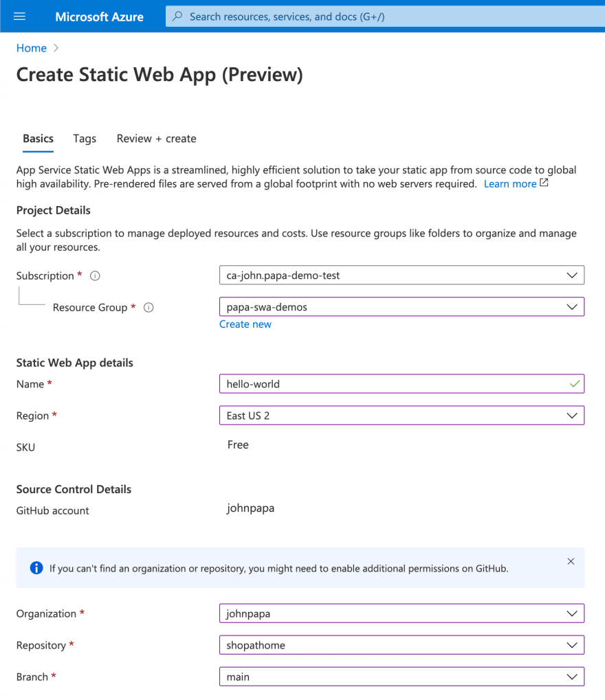Click the breadcrumb chevron after Home
Screen dimensions: 605x700
tap(56, 48)
